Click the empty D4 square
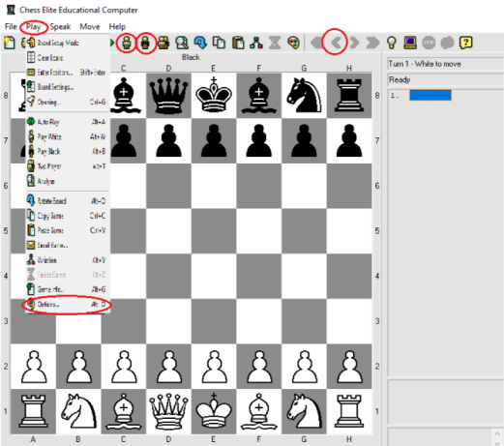Image resolution: width=504 pixels, height=446 pixels. point(168,276)
